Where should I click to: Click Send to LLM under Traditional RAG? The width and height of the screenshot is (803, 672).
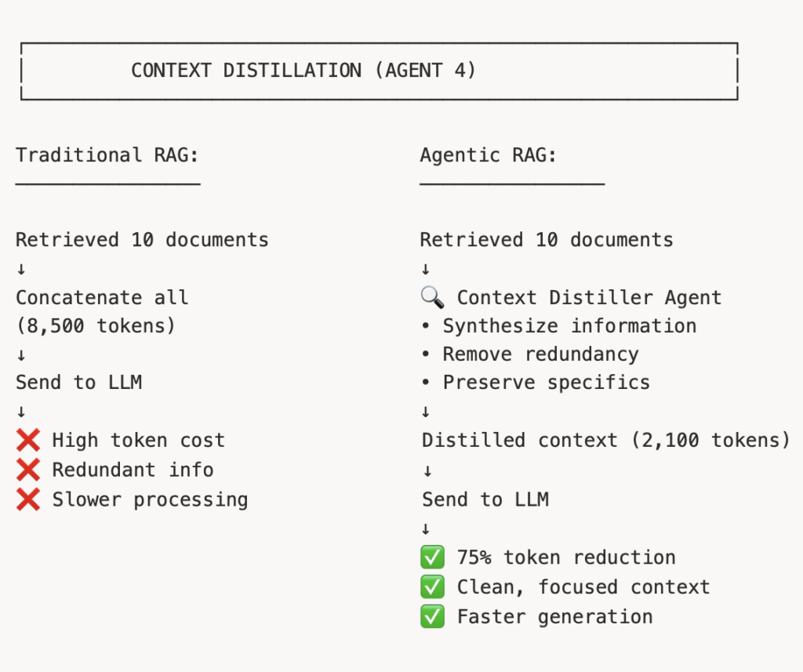(x=79, y=383)
